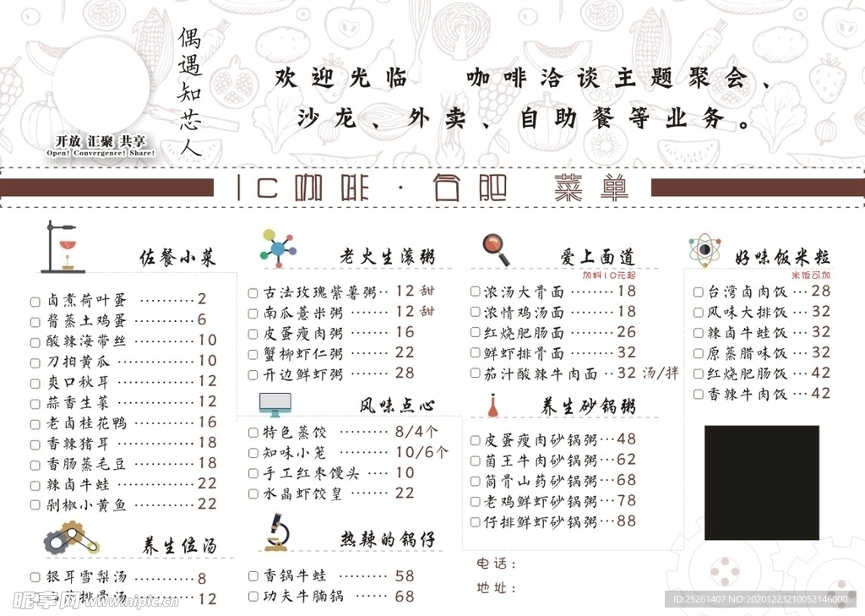Click the atom icon beside 好味饭米粒

coord(705,250)
